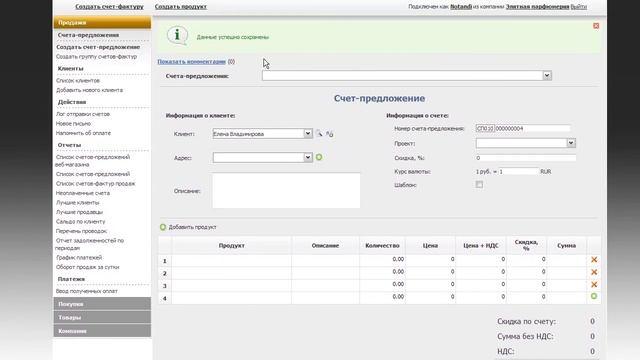The width and height of the screenshot is (640, 360).
Task: Open the Клиент dropdown
Action: click(308, 133)
